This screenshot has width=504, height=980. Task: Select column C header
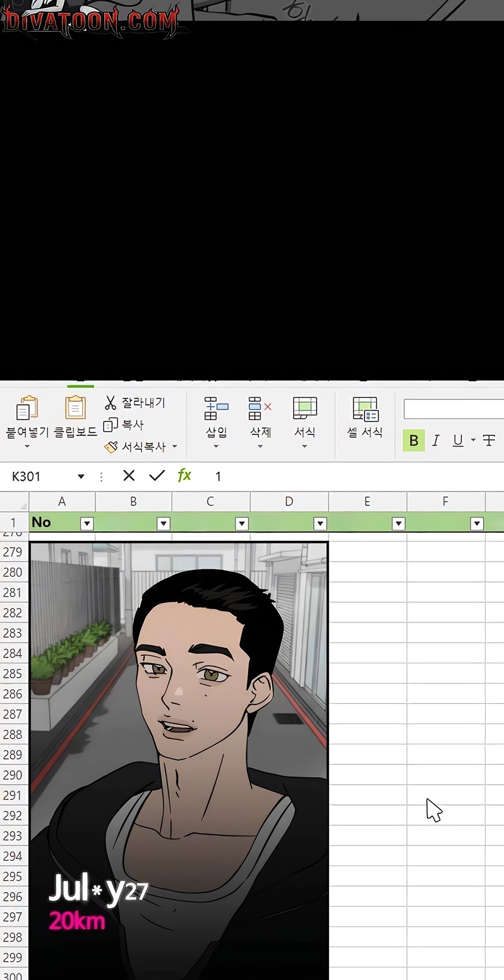[x=210, y=501]
